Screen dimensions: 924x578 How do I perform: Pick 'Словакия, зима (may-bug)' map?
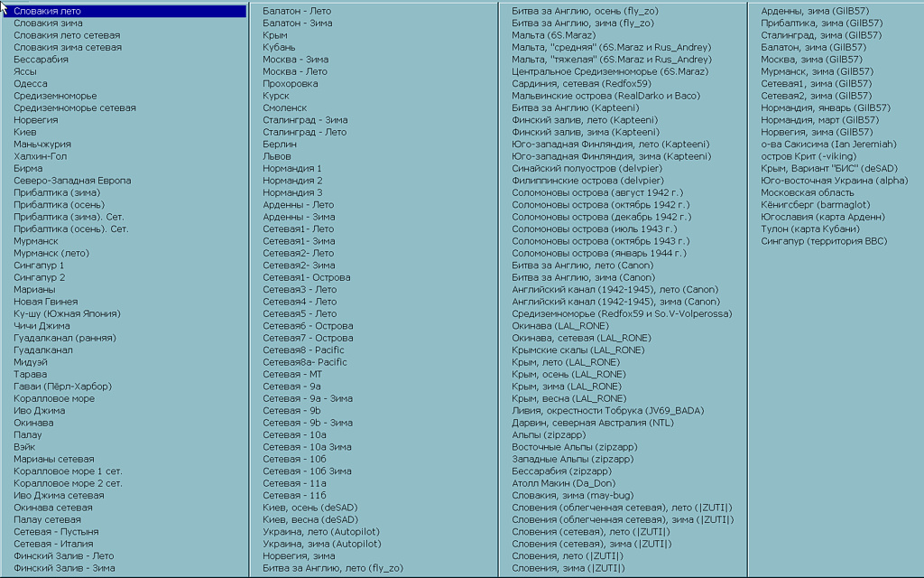[x=573, y=495]
